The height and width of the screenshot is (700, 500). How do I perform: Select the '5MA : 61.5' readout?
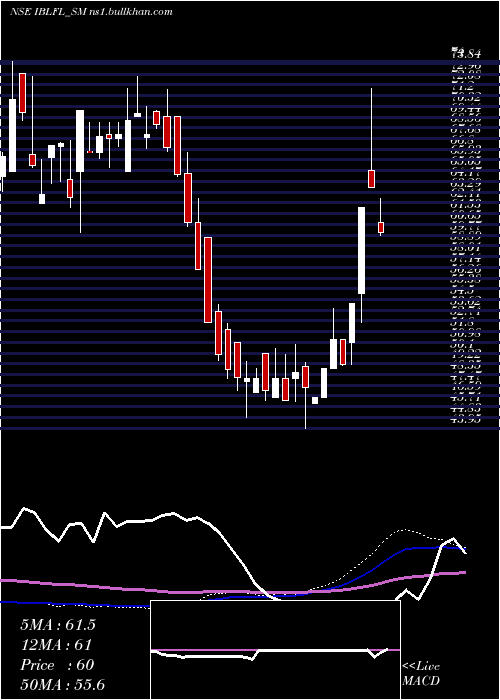[x=58, y=625]
